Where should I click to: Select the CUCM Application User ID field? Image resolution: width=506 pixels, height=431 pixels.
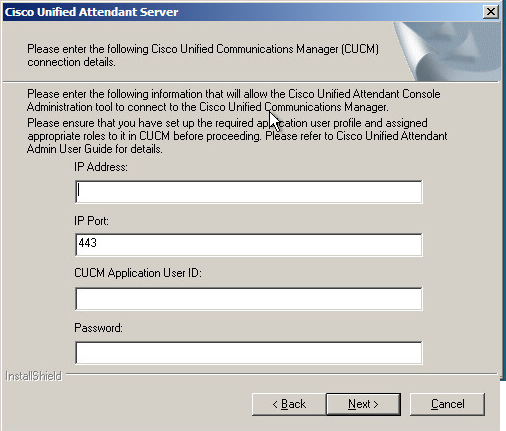click(249, 299)
